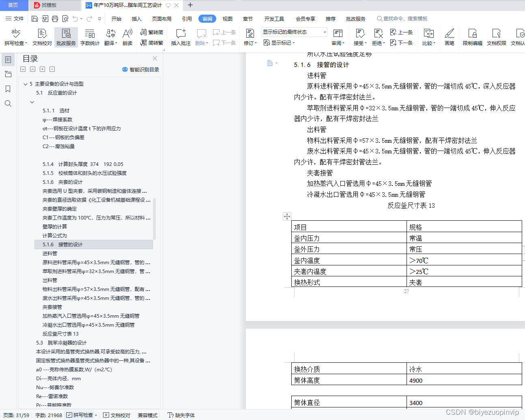Click the search commands input field

point(402,19)
